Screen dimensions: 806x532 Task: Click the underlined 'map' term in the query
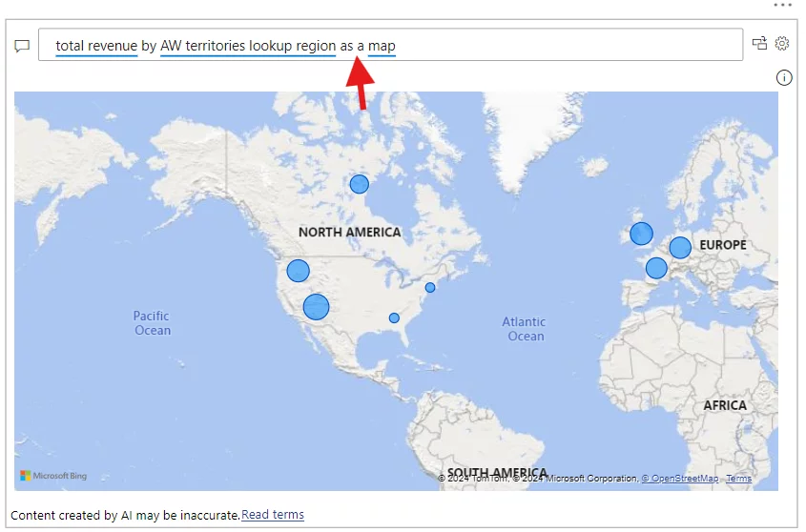(382, 46)
